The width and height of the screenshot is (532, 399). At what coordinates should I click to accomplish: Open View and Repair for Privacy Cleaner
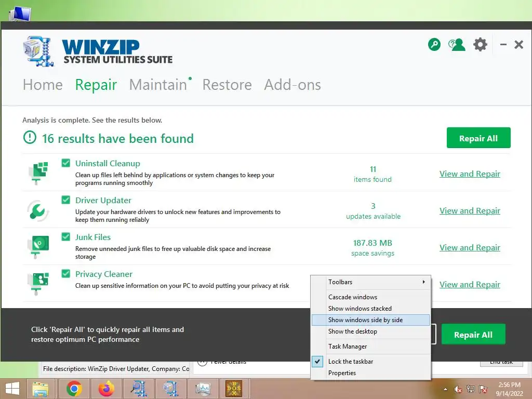click(470, 284)
